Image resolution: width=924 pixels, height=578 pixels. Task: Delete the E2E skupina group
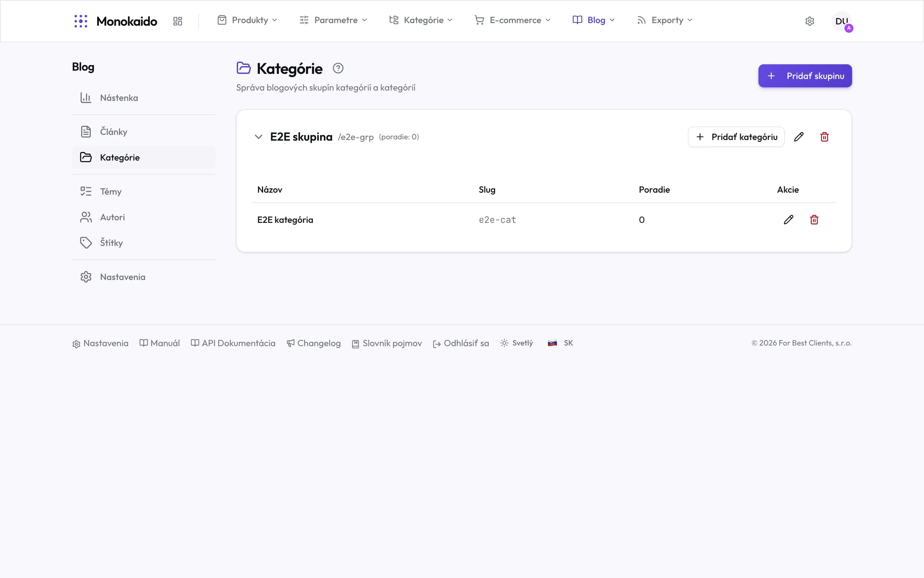tap(824, 137)
